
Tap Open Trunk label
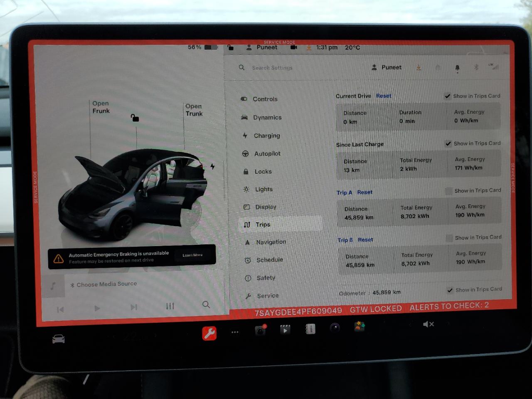click(194, 110)
